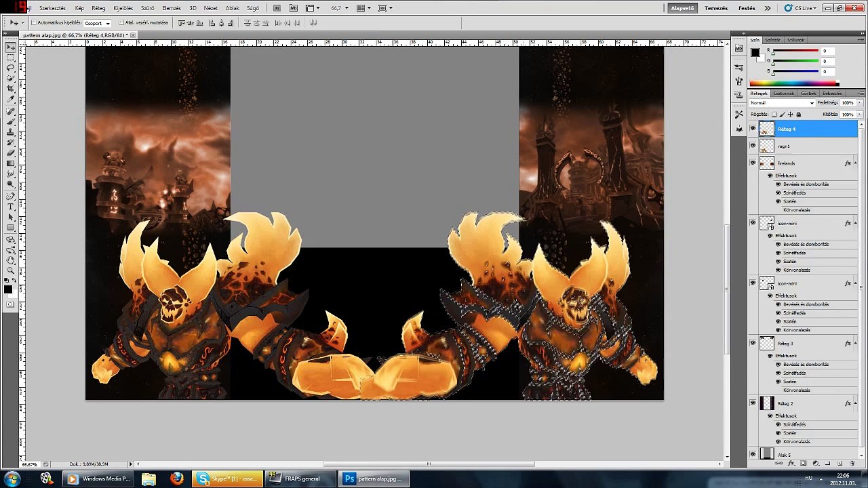Click the red R color slider
This screenshot has height=488, width=868.
point(795,51)
